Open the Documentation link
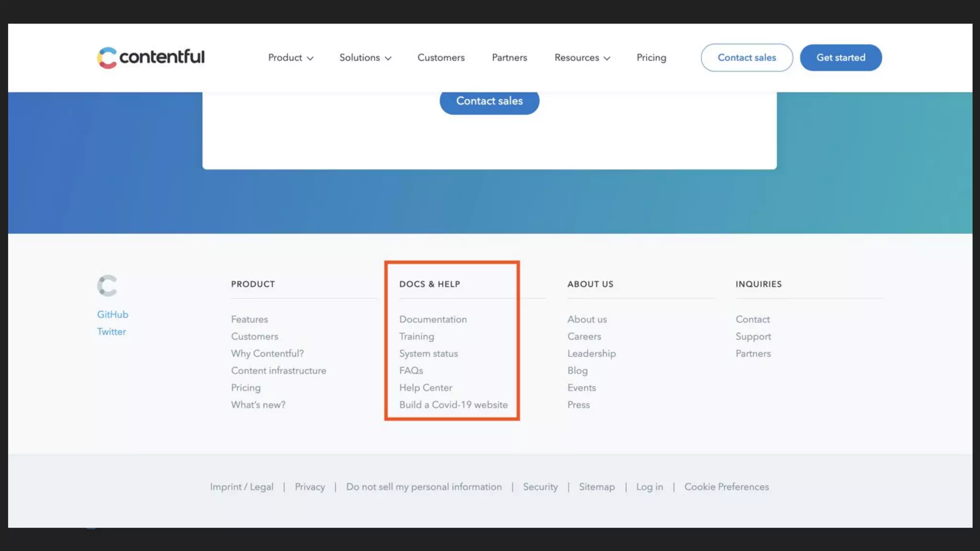This screenshot has height=551, width=980. (x=433, y=320)
